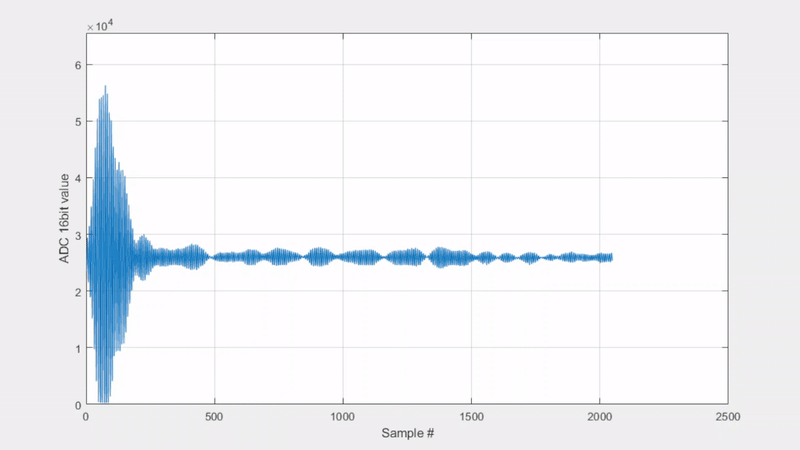This screenshot has width=800, height=450.
Task: Select the 2500 x-axis tick label
Action: click(x=727, y=416)
